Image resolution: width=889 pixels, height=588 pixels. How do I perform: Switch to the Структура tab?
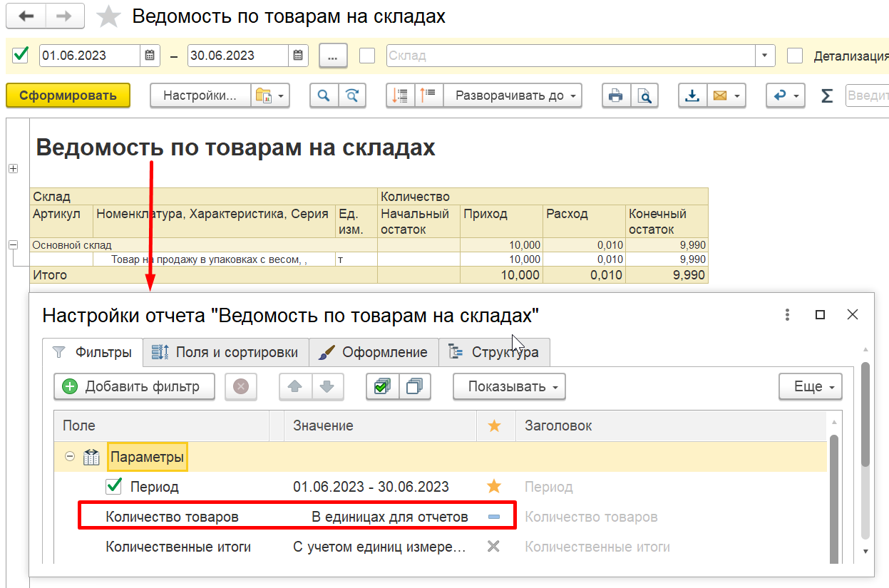point(494,352)
